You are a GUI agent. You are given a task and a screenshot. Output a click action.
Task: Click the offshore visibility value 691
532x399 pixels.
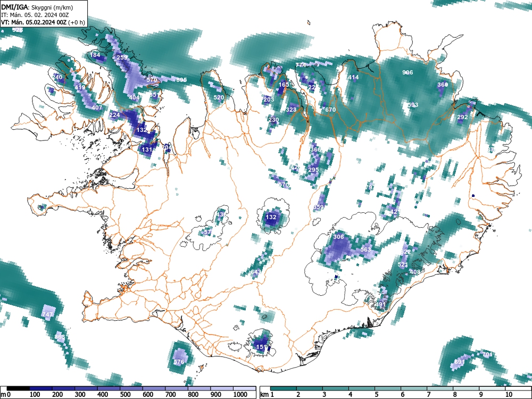[x=460, y=362]
